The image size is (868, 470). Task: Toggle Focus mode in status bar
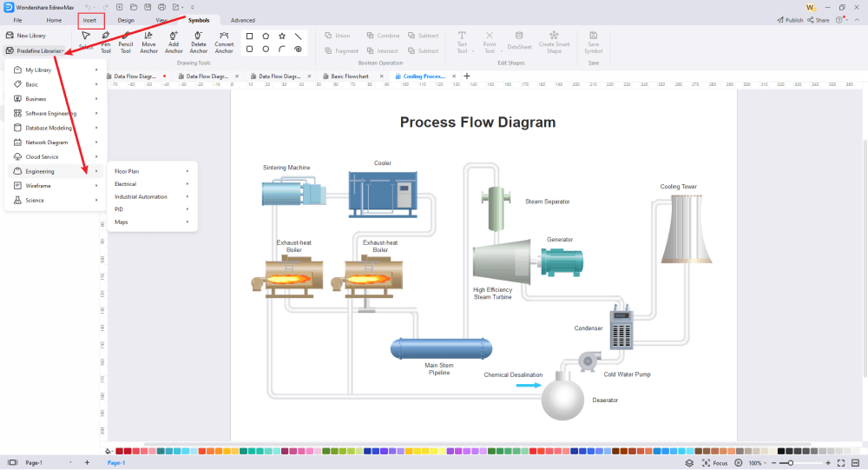(714, 463)
